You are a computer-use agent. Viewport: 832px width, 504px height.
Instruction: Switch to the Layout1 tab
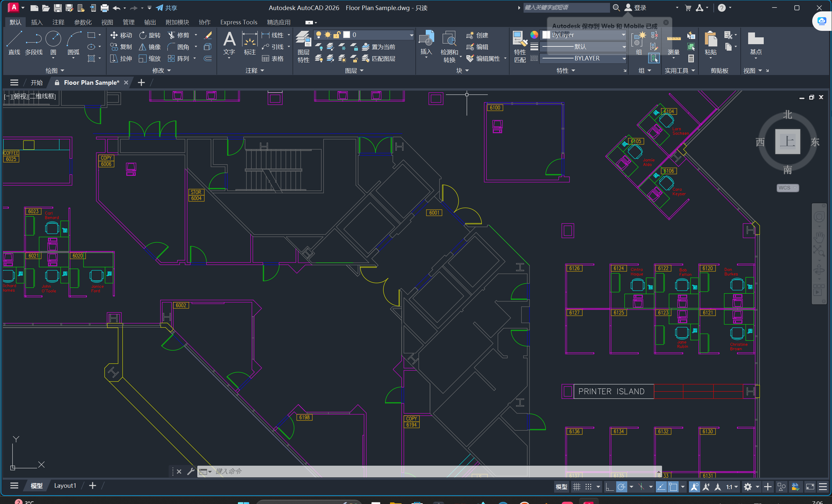[x=65, y=485]
